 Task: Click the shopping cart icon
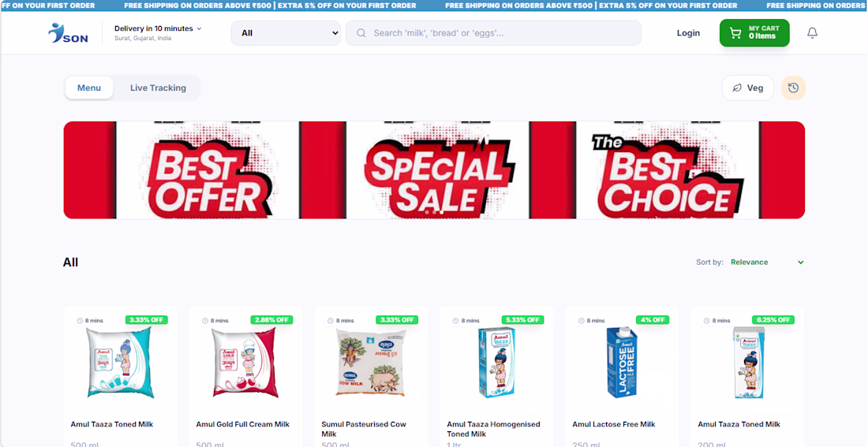click(735, 33)
